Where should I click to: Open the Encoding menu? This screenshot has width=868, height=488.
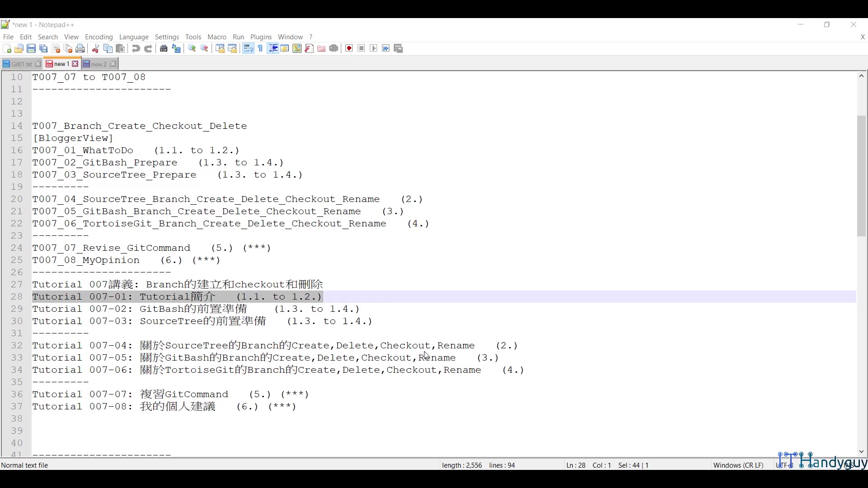99,37
